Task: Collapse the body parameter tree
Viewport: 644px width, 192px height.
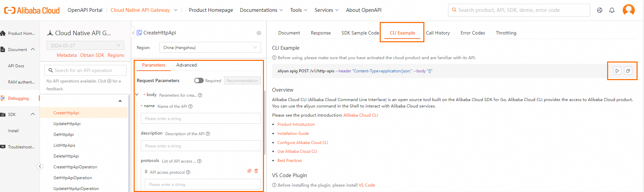Action: [x=137, y=95]
